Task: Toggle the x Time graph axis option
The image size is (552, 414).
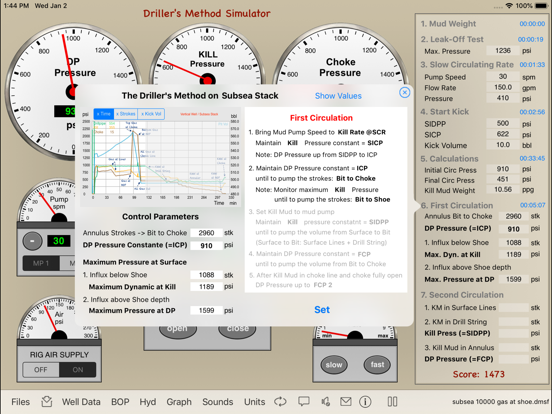Action: 104,114
